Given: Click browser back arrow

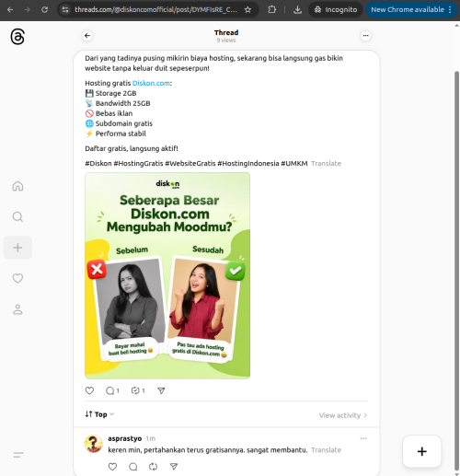Looking at the screenshot, I should (x=10, y=10).
